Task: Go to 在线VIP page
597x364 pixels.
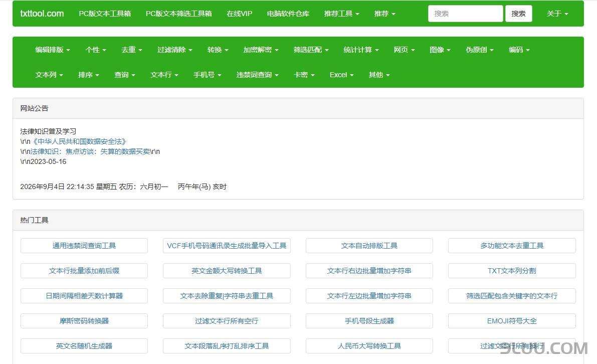Action: pyautogui.click(x=239, y=14)
